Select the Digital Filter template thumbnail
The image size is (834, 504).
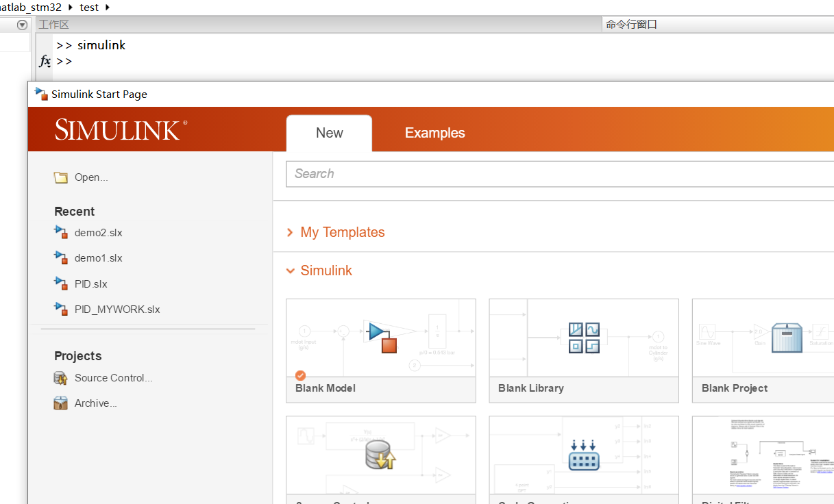[x=763, y=455]
